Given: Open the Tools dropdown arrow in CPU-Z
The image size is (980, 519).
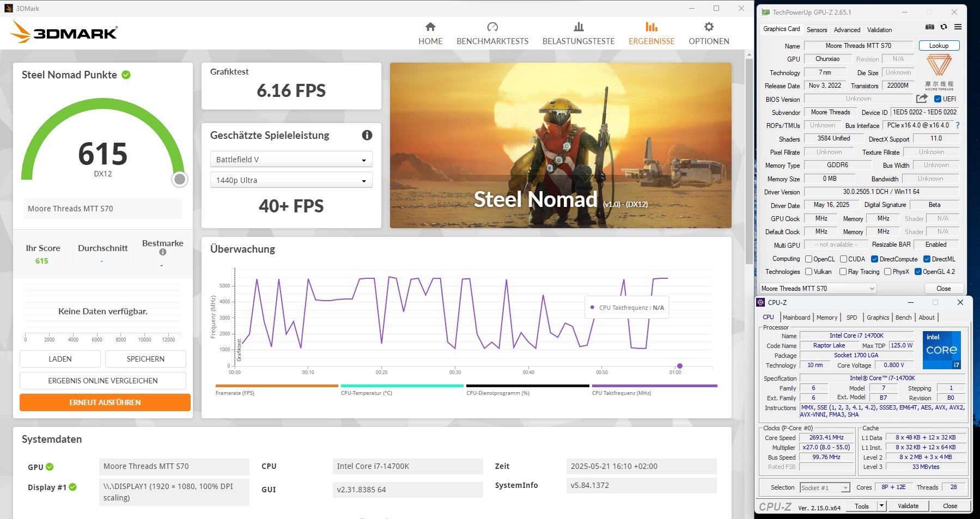Looking at the screenshot, I should pyautogui.click(x=881, y=506).
